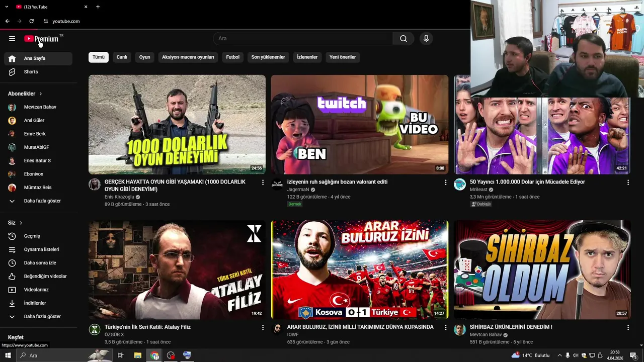
Task: Open Geçmiş watch history
Action: (38, 236)
